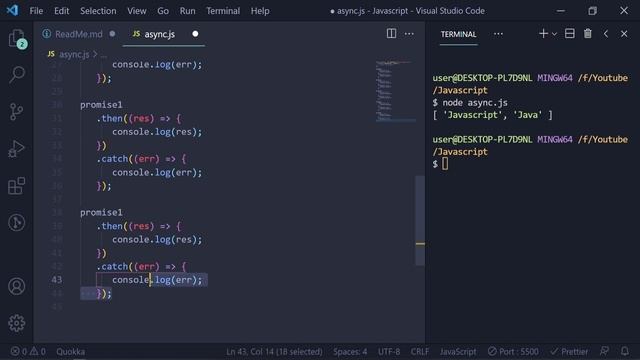Open the File menu
This screenshot has height=360, width=640.
(x=36, y=11)
